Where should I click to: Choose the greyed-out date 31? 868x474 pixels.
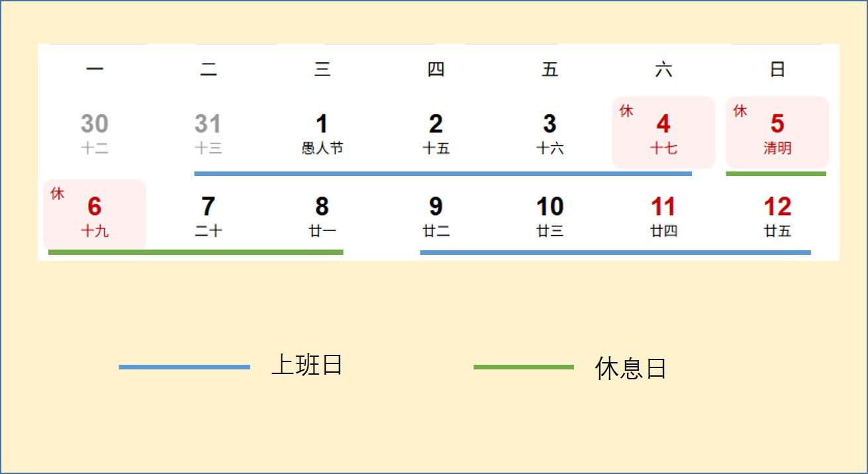point(208,132)
